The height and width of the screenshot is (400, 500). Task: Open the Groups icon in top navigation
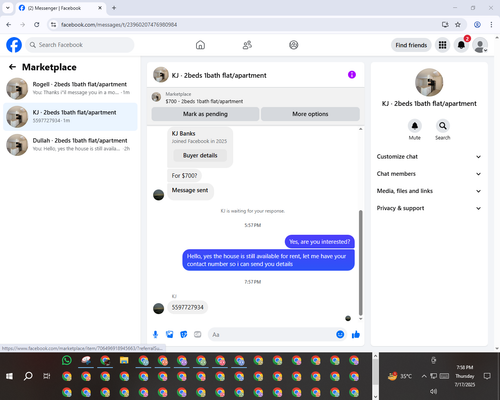click(x=294, y=45)
